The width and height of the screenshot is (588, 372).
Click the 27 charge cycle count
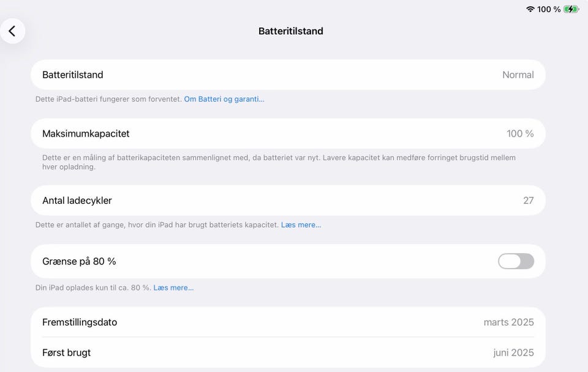pos(528,200)
